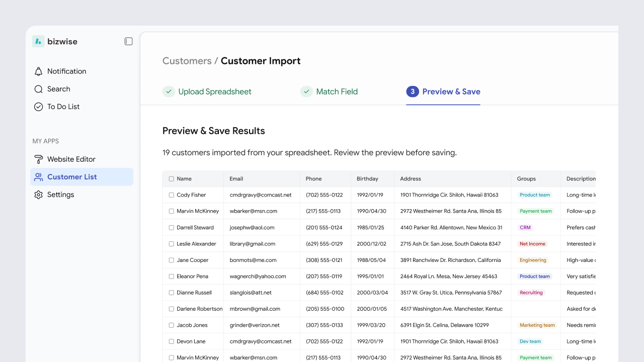Viewport: 644px width, 362px height.
Task: Check the Darrell Steward row checkbox
Action: pos(172,228)
